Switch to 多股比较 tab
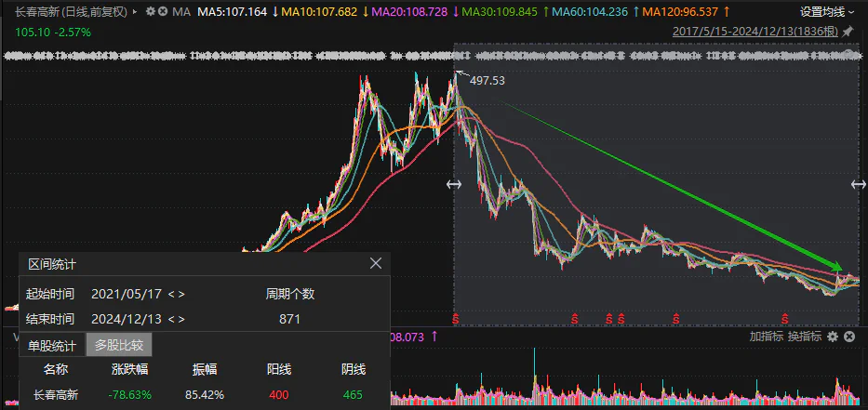The height and width of the screenshot is (410, 868). [119, 345]
